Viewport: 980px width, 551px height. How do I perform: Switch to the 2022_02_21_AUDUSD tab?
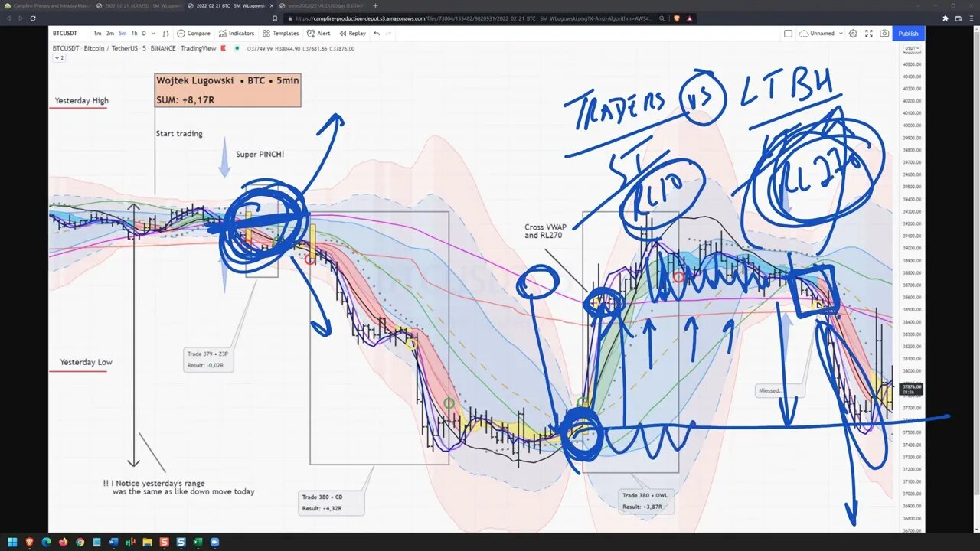pos(139,5)
